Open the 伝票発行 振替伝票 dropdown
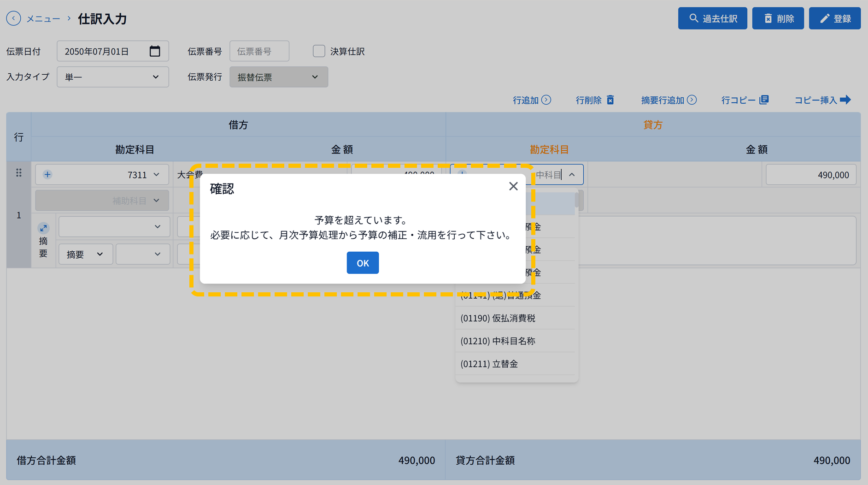 [x=279, y=77]
